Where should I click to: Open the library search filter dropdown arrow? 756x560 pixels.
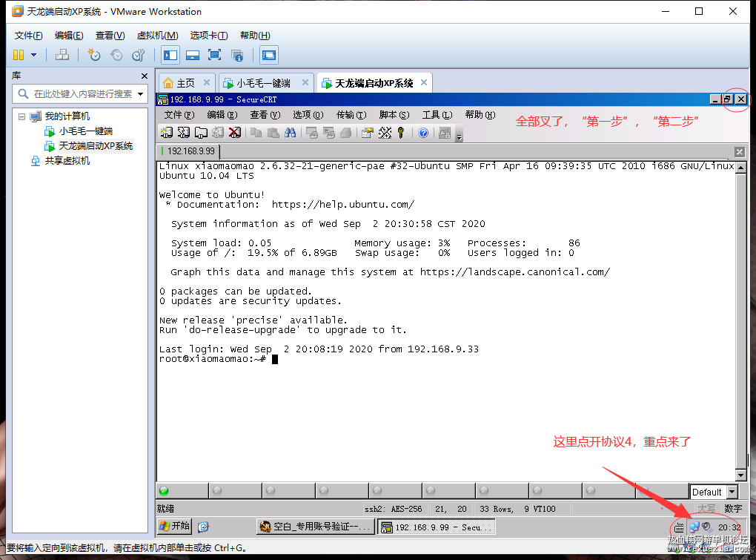pyautogui.click(x=140, y=94)
